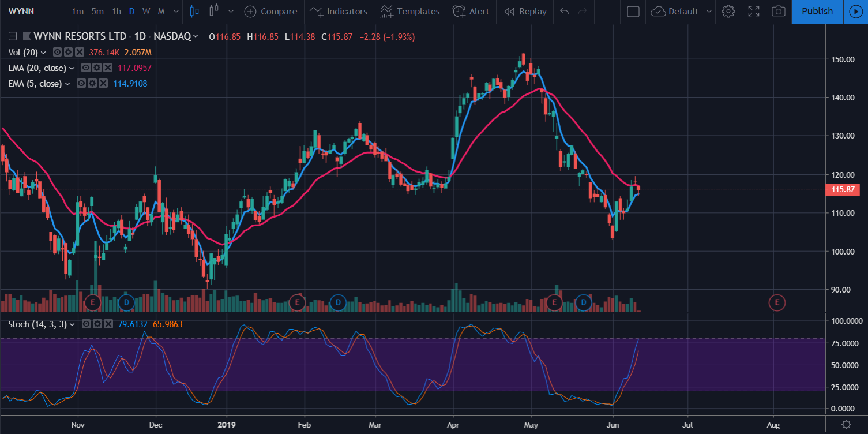Image resolution: width=868 pixels, height=434 pixels.
Task: Toggle visibility of EMA (20, close)
Action: (85, 68)
